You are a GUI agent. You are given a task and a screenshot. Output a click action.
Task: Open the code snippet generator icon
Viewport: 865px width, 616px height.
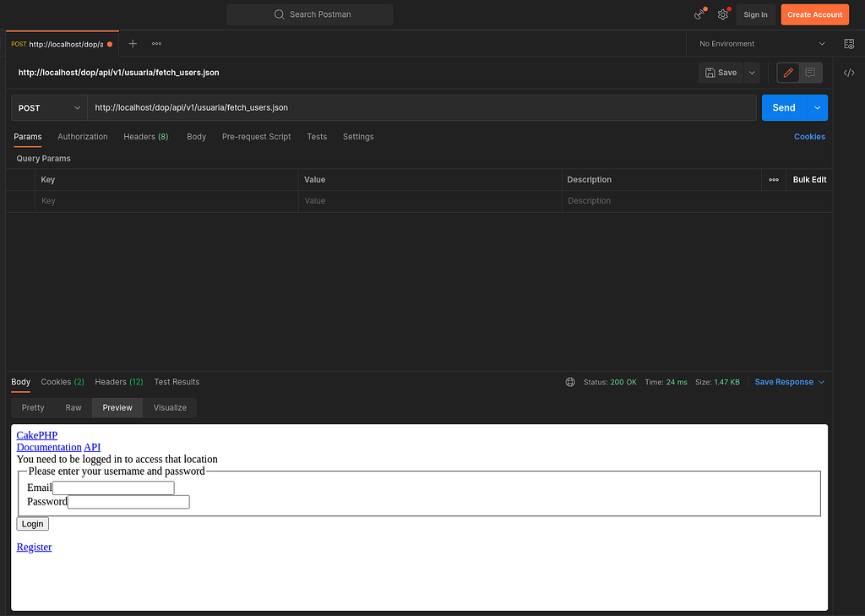click(849, 73)
